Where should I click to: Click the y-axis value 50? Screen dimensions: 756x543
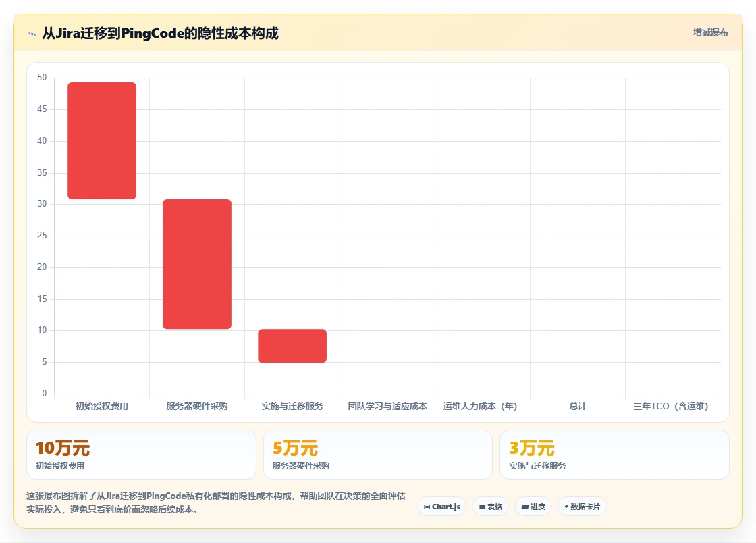tap(42, 77)
